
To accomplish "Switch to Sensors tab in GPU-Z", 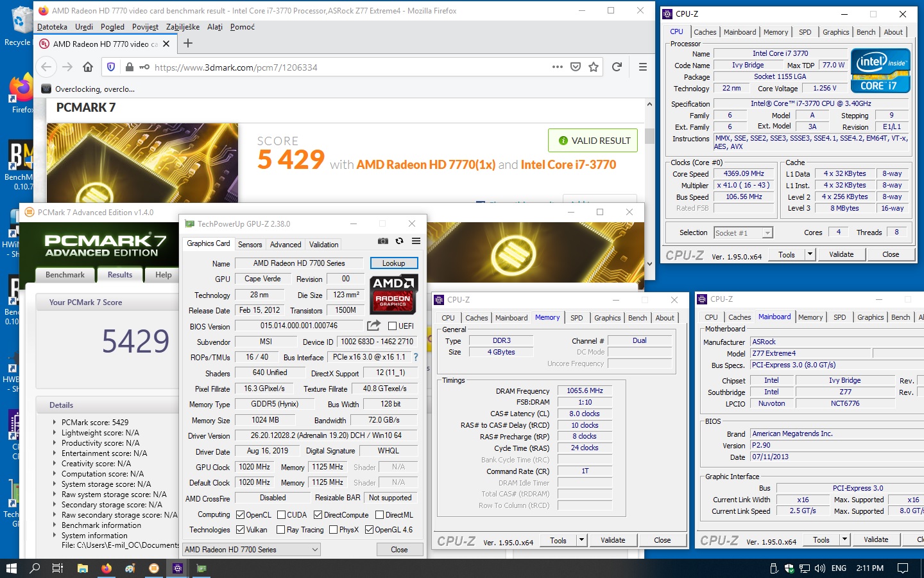I will point(250,245).
